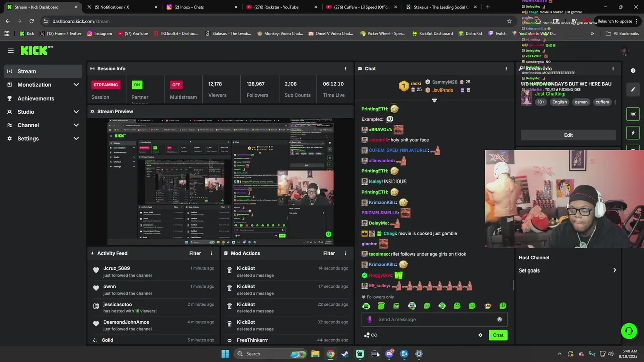Click into the Send a message field
The height and width of the screenshot is (362, 644).
434,319
